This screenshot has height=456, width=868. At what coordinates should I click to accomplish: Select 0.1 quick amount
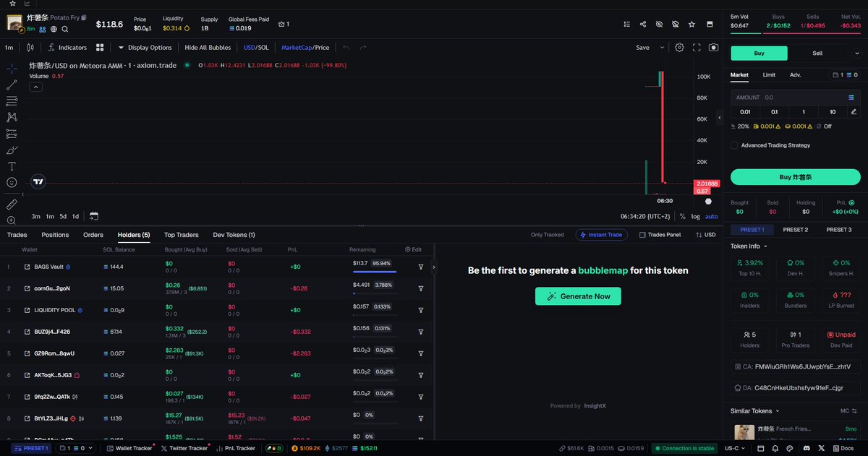774,112
